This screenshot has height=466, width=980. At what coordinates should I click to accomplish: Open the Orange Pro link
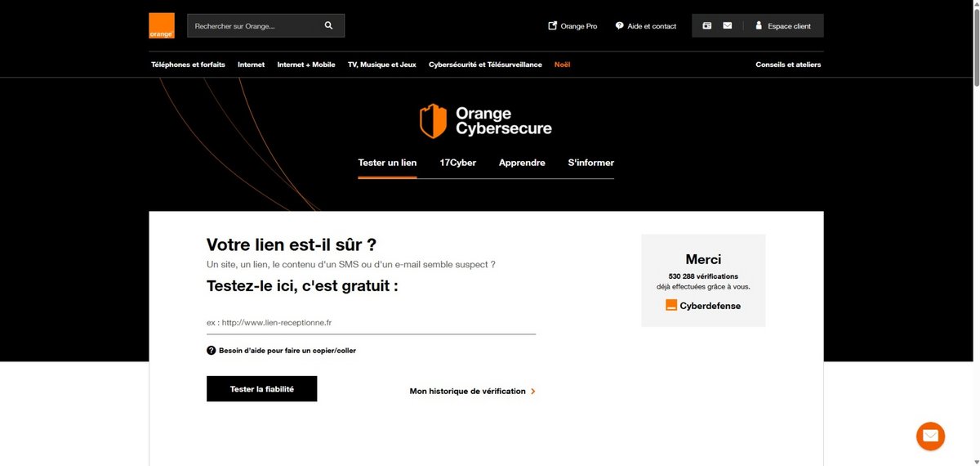point(572,26)
